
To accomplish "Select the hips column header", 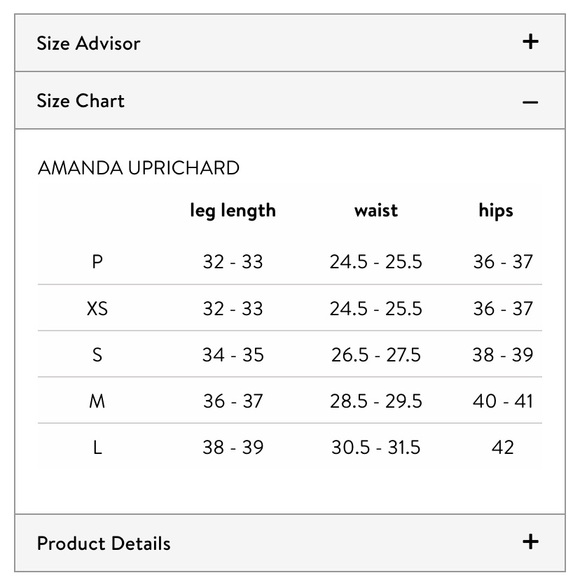I will tap(496, 211).
